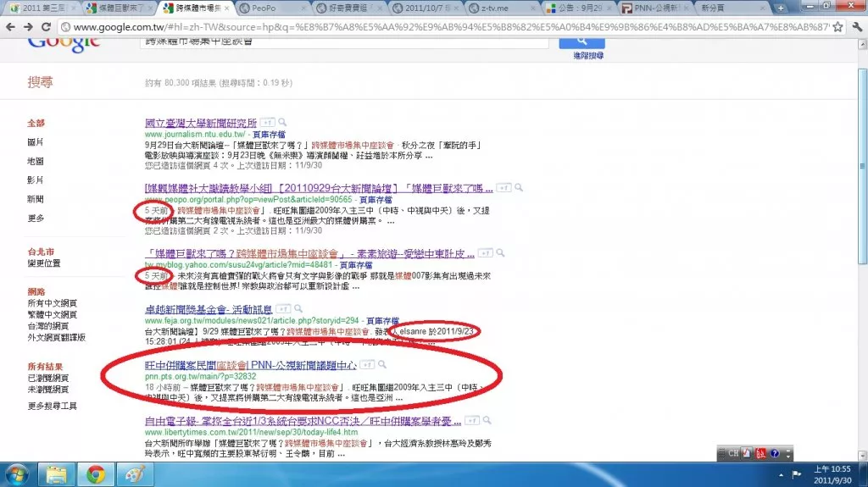Bookmark this page with the star icon
Viewport: 868px width, 487px height.
coord(838,26)
